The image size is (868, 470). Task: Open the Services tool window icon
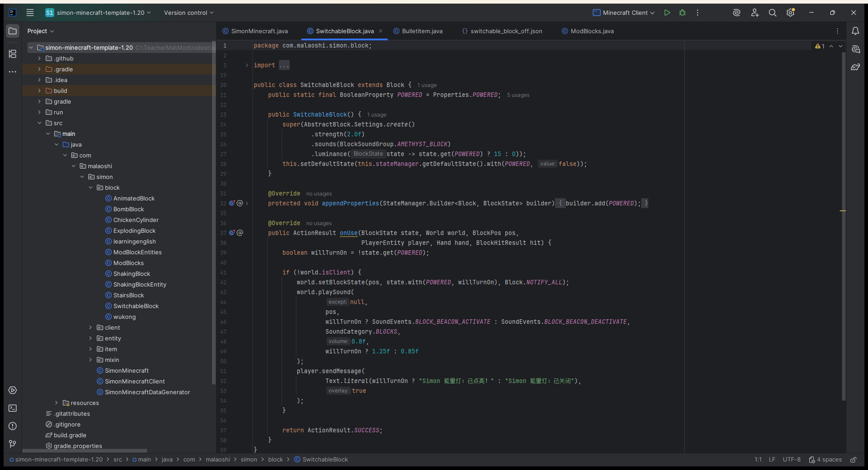pos(13,390)
